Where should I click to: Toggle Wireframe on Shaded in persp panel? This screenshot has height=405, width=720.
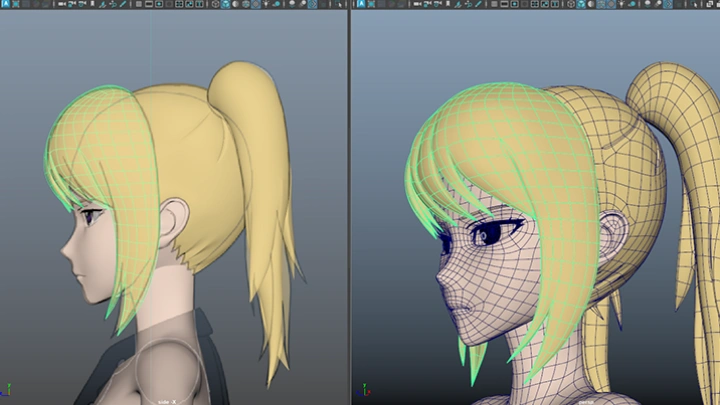[601, 4]
